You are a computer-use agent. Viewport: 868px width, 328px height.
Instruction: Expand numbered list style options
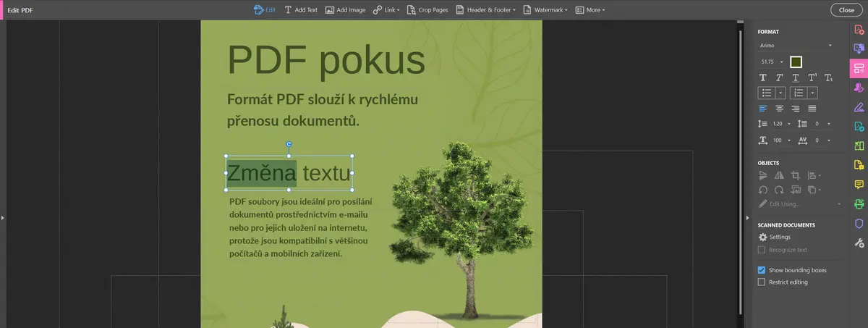(813, 93)
